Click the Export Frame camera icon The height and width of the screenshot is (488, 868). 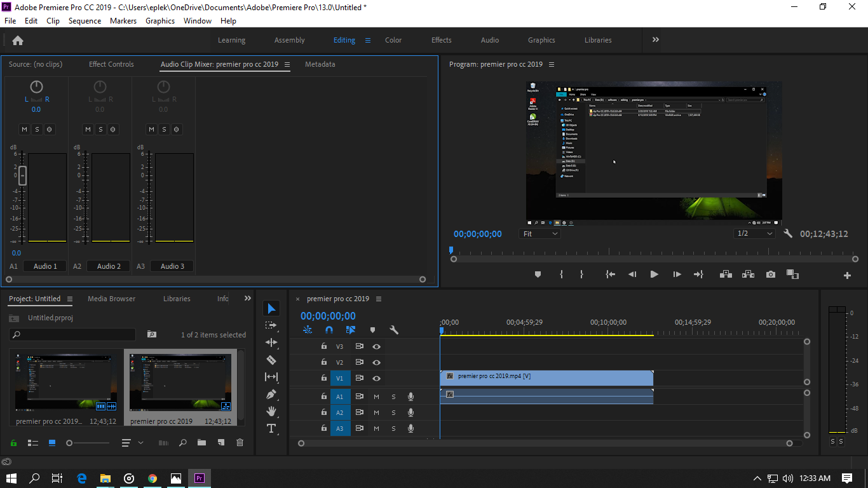click(770, 274)
